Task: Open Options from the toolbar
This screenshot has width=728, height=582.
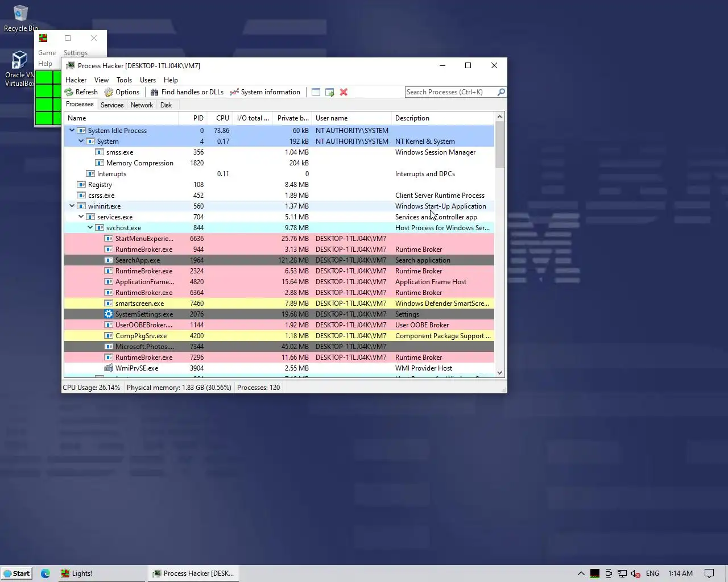Action: [122, 92]
